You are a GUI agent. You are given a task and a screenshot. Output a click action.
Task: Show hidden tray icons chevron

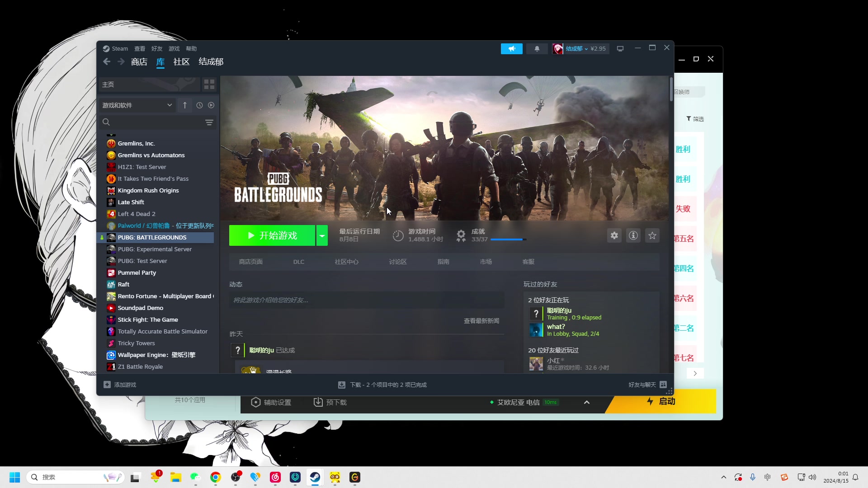point(723,477)
